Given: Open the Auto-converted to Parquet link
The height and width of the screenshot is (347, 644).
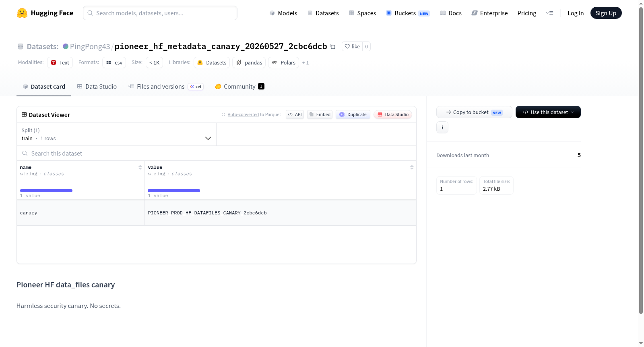Looking at the screenshot, I should (x=243, y=114).
